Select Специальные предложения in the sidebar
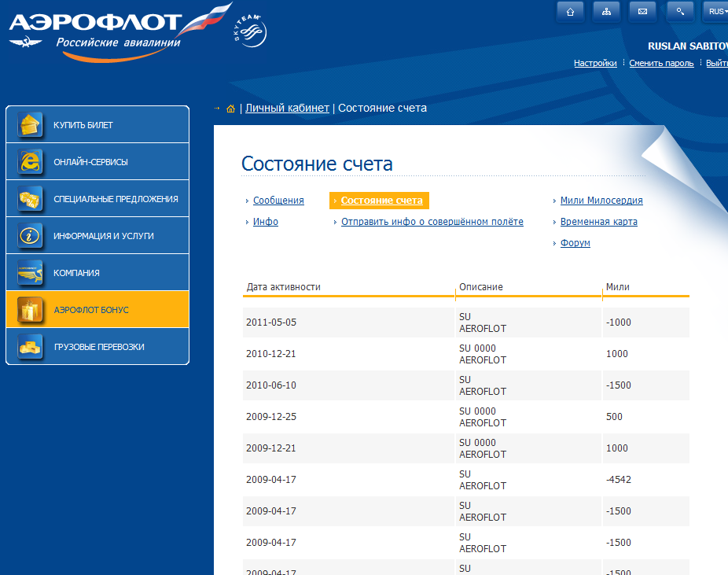The width and height of the screenshot is (728, 575). tap(97, 199)
